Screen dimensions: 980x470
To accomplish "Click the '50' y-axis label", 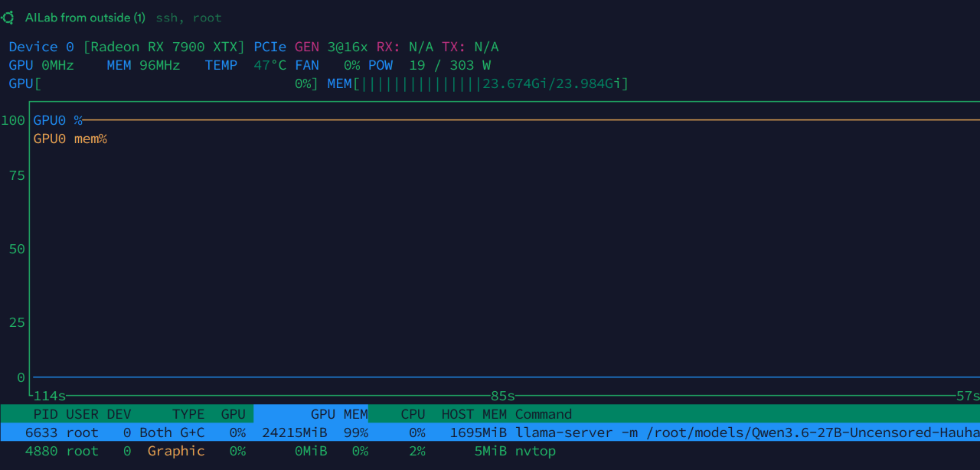I will tap(17, 249).
